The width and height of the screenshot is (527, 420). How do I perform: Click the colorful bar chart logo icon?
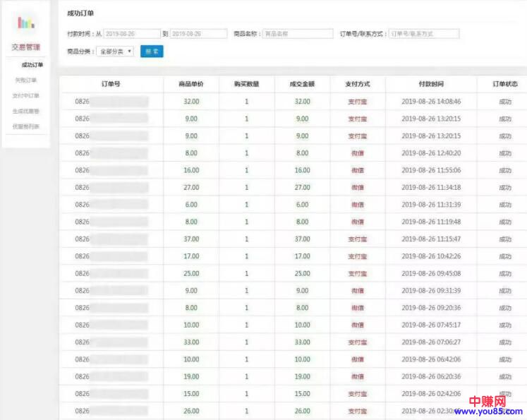click(25, 23)
